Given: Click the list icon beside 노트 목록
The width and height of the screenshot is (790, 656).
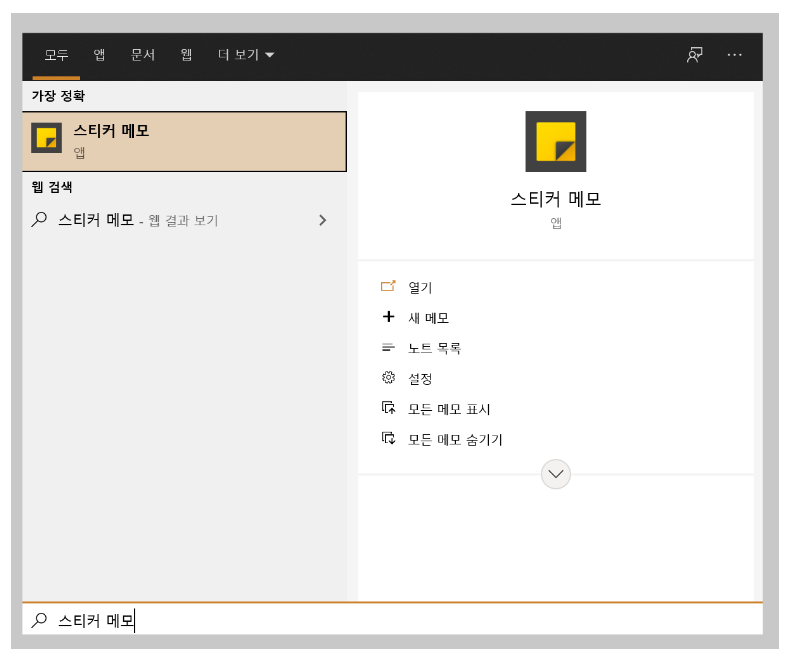Looking at the screenshot, I should (388, 347).
